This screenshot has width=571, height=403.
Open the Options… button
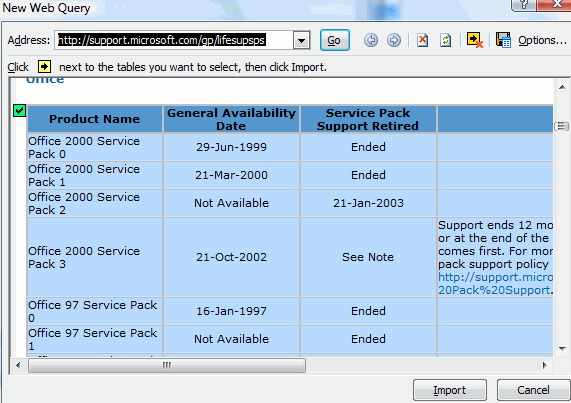(x=542, y=40)
